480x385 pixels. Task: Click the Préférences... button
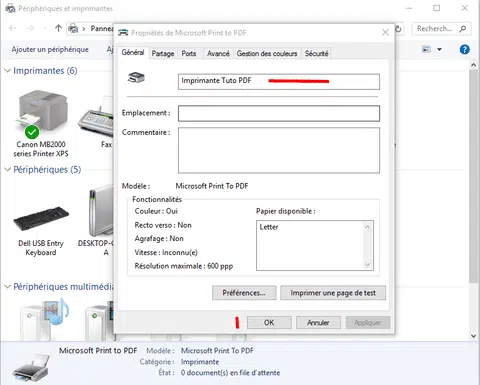point(244,293)
